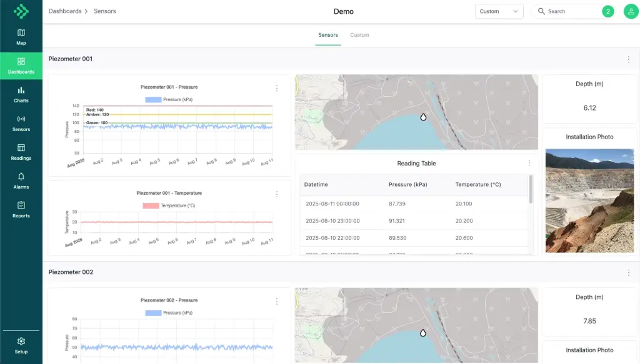640x364 pixels.
Task: Open the Reports section
Action: tap(21, 210)
